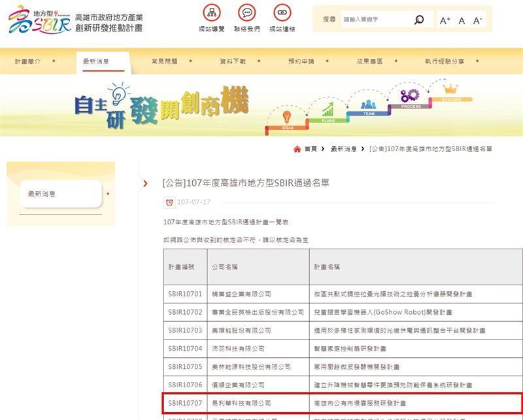Reset font size with middle A
Screen dimensions: 523x420
click(x=462, y=21)
